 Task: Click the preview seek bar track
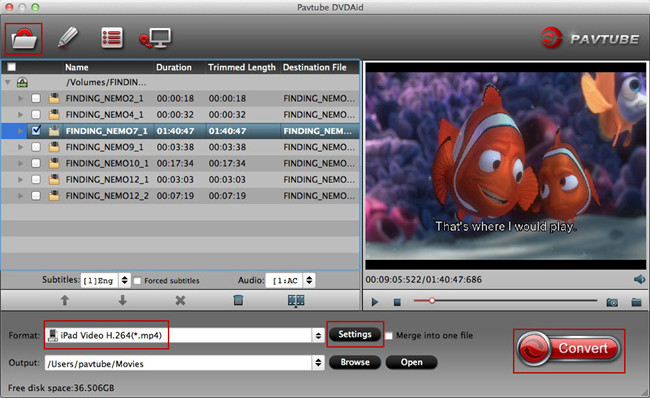(505, 301)
